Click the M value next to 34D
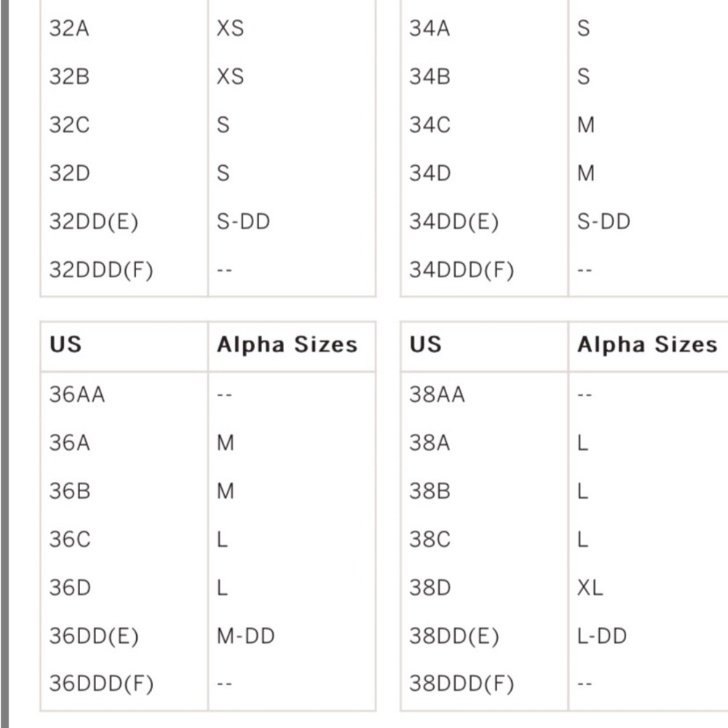This screenshot has width=728, height=728. point(586,173)
